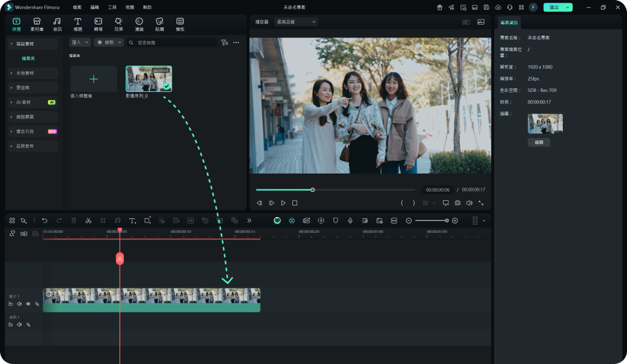Screen dimensions: 627x364
Task: Open the media filter and sort icon
Action: click(x=225, y=42)
